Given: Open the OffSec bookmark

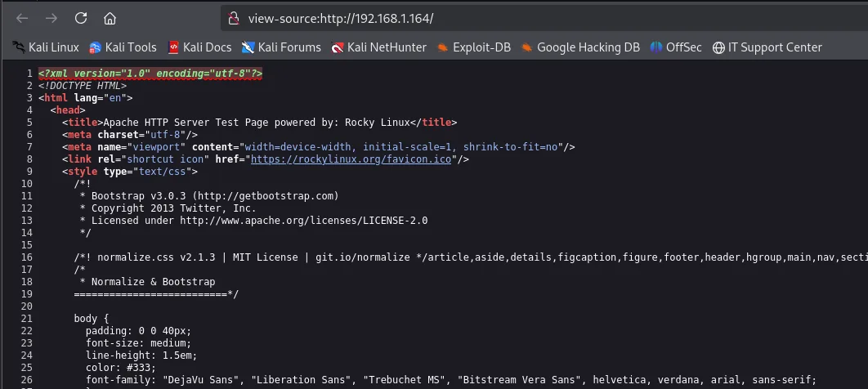Looking at the screenshot, I should pyautogui.click(x=676, y=47).
